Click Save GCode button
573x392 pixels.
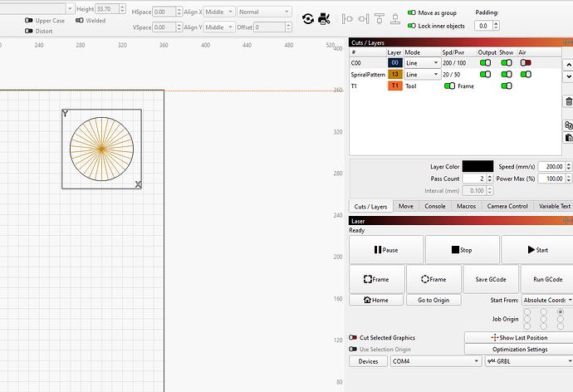click(x=491, y=279)
